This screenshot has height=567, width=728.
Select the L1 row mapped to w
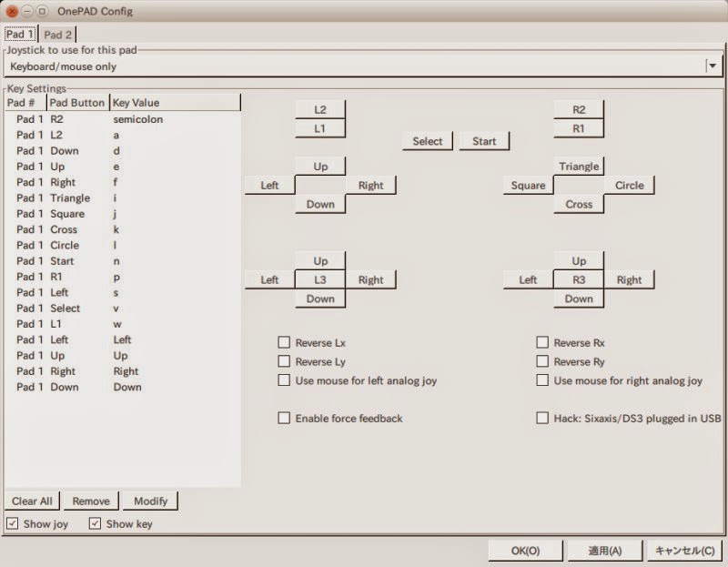tap(123, 325)
